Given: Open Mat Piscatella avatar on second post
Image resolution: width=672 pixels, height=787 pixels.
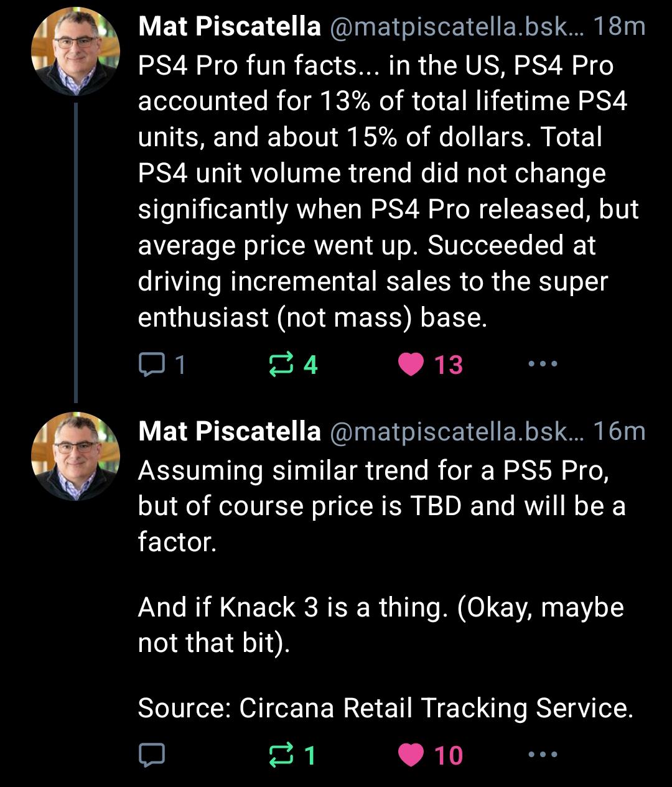Looking at the screenshot, I should coord(75,456).
